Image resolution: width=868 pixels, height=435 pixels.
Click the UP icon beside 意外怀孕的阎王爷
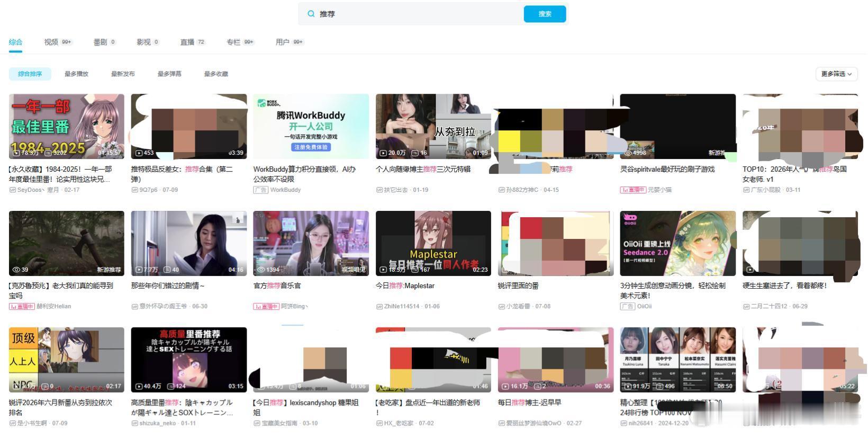135,306
